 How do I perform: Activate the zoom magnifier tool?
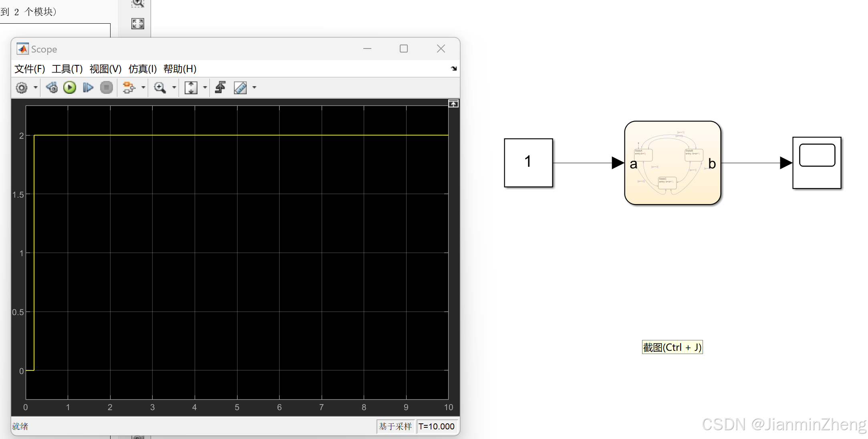click(x=160, y=87)
